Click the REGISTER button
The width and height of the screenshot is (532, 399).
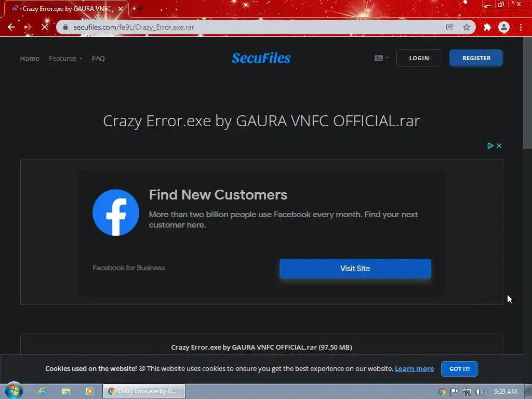pyautogui.click(x=476, y=58)
